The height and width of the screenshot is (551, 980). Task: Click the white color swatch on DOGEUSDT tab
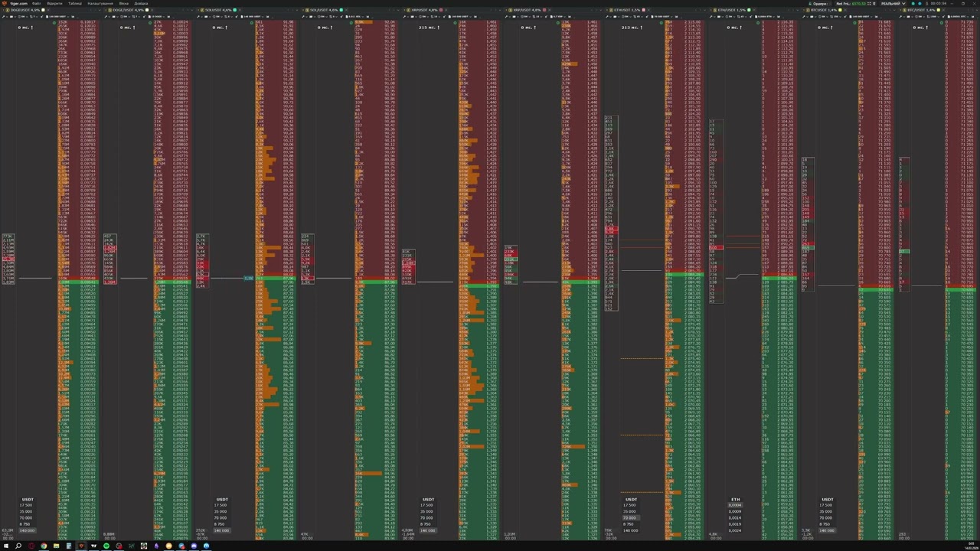pos(43,10)
